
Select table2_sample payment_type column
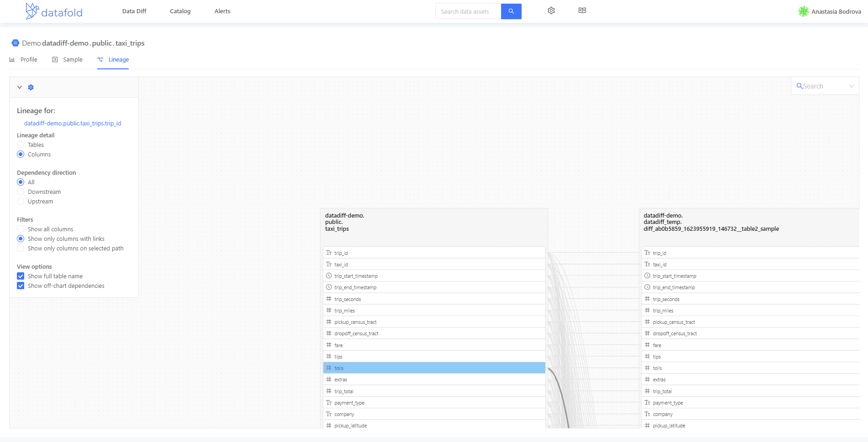750,402
